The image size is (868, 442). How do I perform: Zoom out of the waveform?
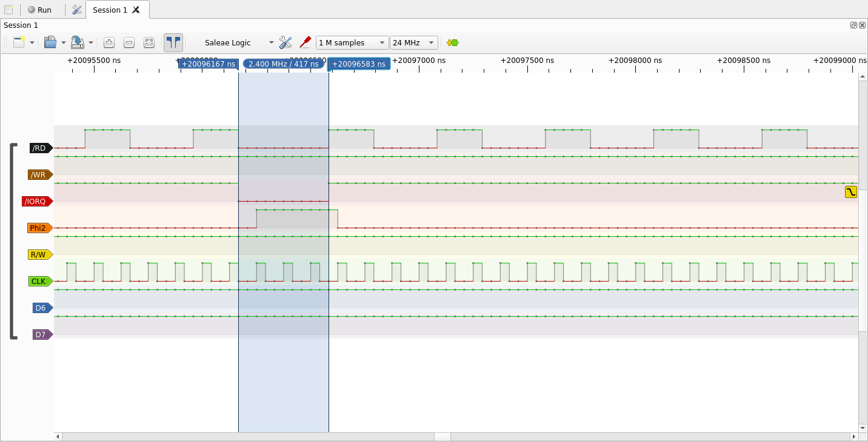(x=129, y=42)
